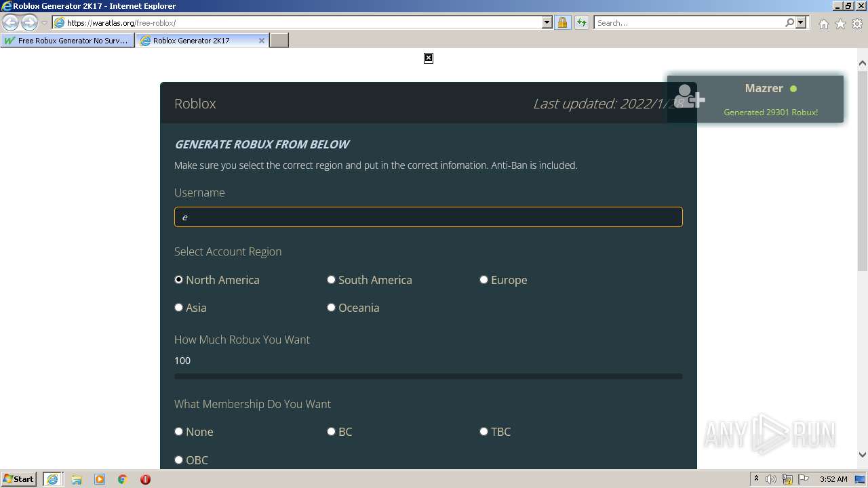
Task: Select North America region
Action: click(x=179, y=279)
